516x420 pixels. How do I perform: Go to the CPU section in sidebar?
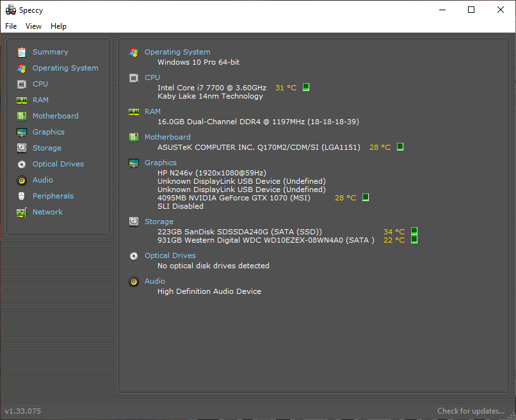click(x=40, y=84)
